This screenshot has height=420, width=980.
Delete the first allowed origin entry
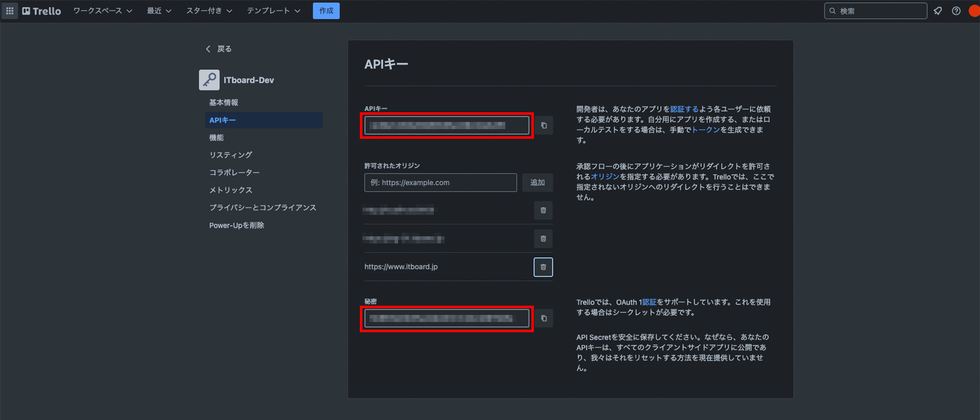click(543, 210)
